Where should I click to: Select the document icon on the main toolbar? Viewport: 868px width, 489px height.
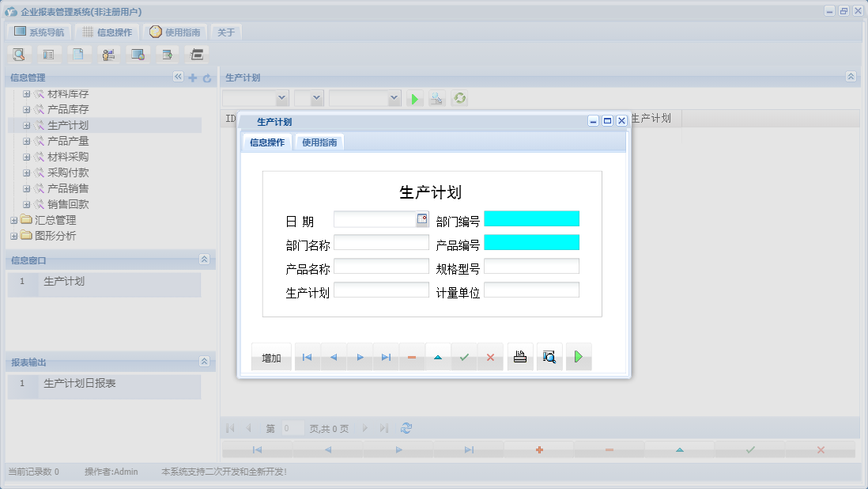tap(79, 54)
